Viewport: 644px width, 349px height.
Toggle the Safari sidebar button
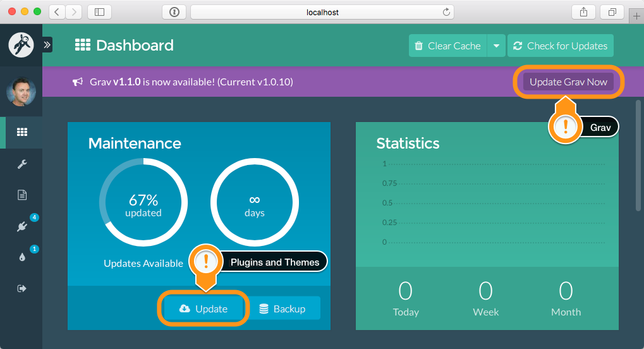coord(99,12)
